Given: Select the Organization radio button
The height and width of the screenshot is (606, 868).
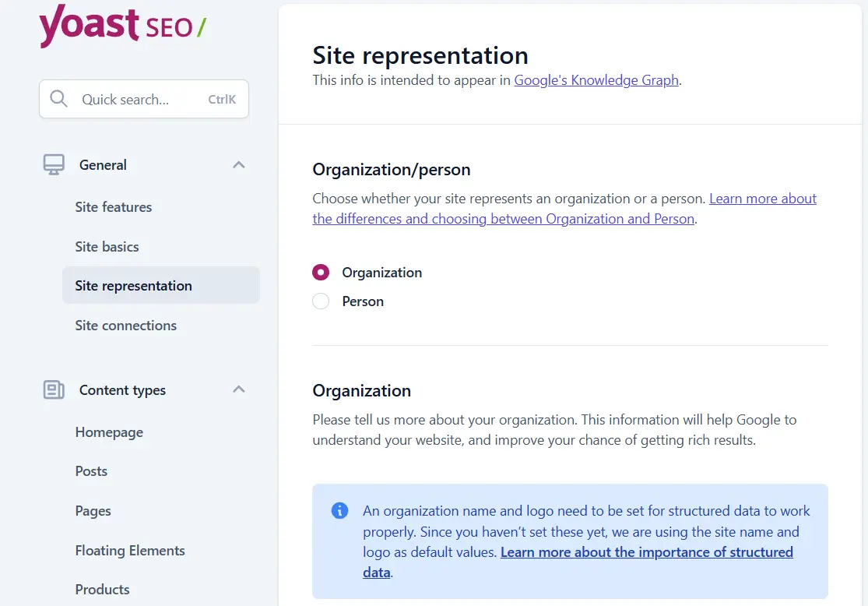Looking at the screenshot, I should [321, 272].
